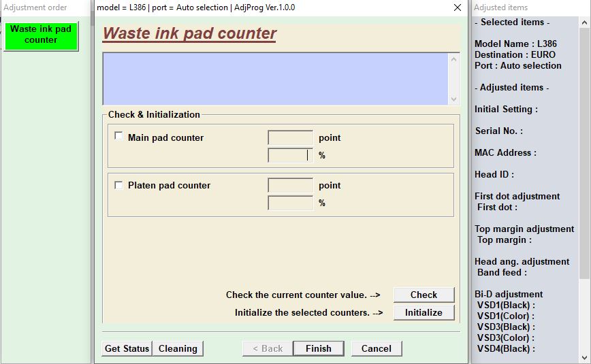Image resolution: width=591 pixels, height=364 pixels.
Task: Open the Cleaning function
Action: click(178, 348)
